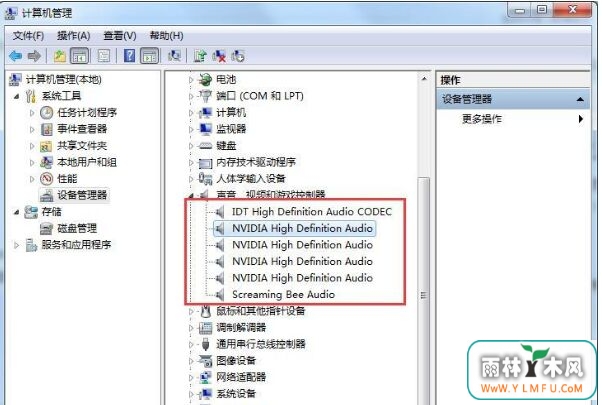This screenshot has height=405, width=602.
Task: Select the highlighted NVIDIA High Definition Audio
Action: [x=303, y=228]
